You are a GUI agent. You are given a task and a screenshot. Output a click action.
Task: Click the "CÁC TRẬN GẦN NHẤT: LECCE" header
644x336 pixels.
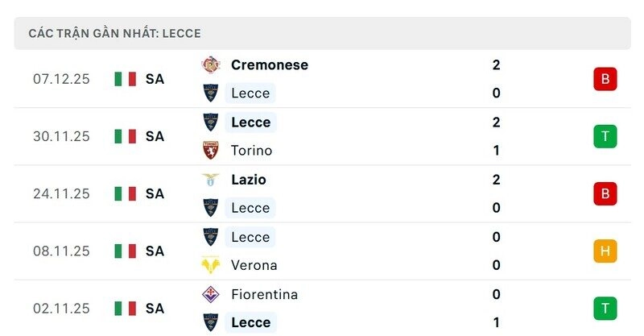click(x=114, y=33)
